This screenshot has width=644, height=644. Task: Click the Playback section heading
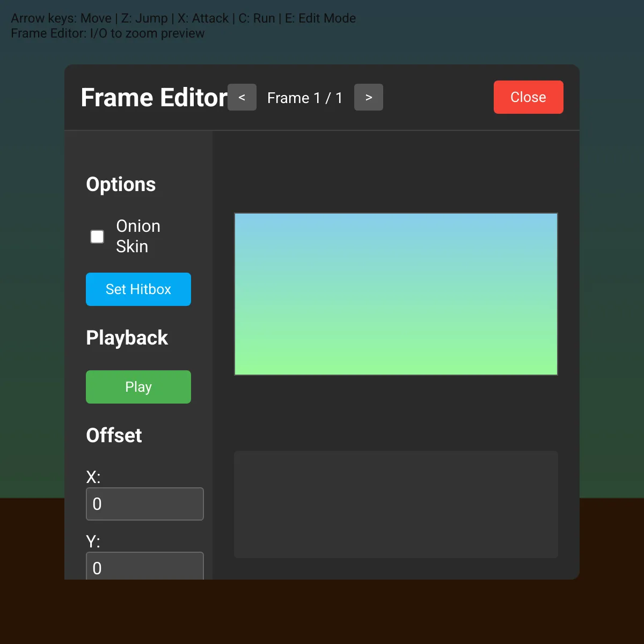point(127,338)
